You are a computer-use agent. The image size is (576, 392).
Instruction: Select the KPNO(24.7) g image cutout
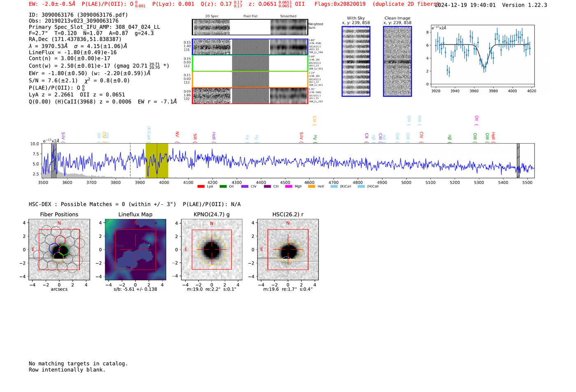click(x=211, y=250)
